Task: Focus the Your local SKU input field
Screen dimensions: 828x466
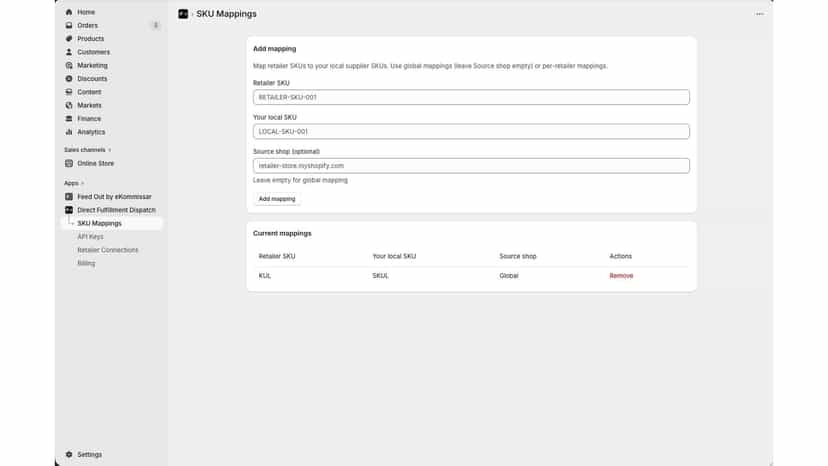Action: pos(471,132)
